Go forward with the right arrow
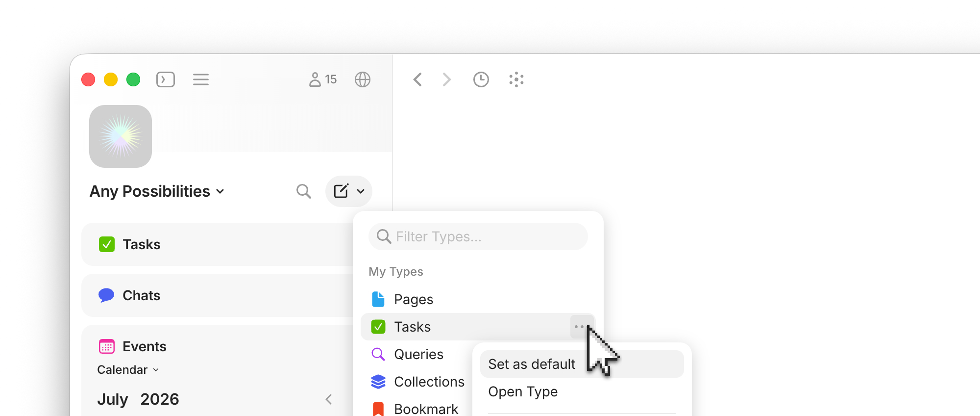 pos(446,79)
